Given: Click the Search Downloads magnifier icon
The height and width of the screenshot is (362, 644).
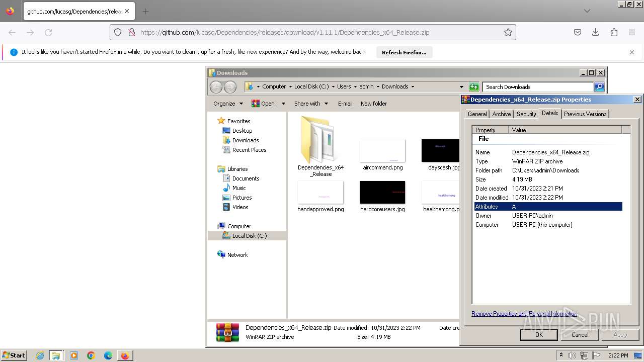Looking at the screenshot, I should click(x=599, y=87).
